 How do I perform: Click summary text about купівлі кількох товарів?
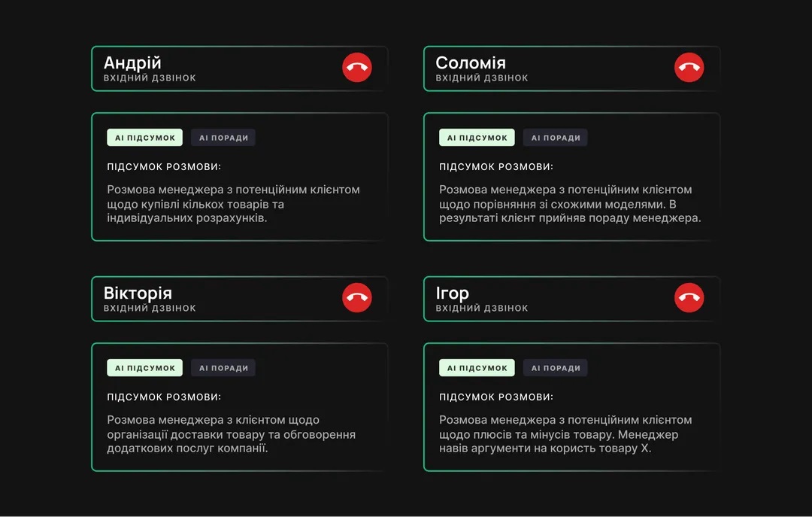point(234,204)
